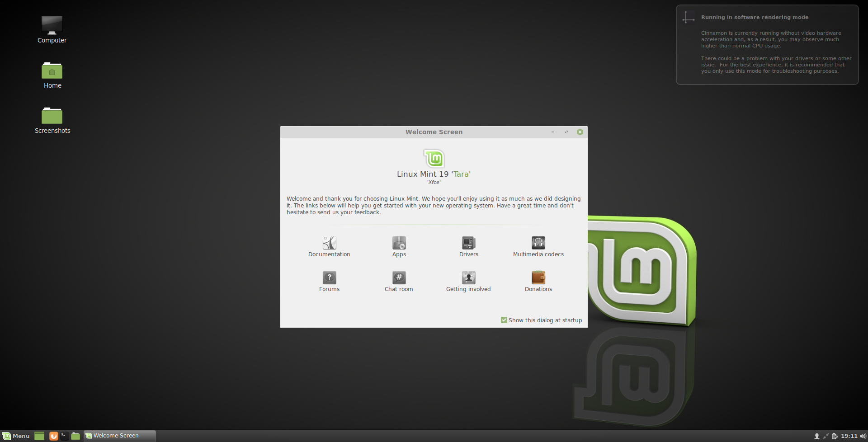The width and height of the screenshot is (868, 442).
Task: Close the Welcome Screen window
Action: 580,132
